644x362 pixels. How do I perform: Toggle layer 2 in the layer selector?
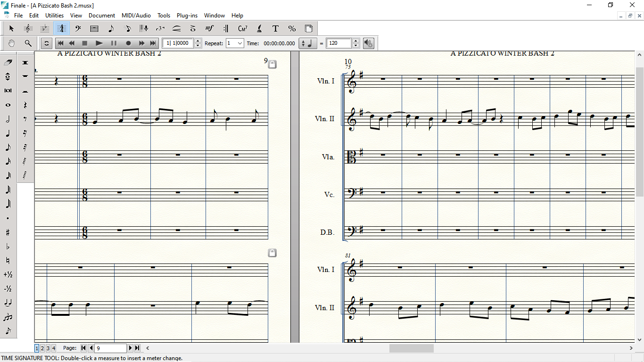click(x=42, y=348)
